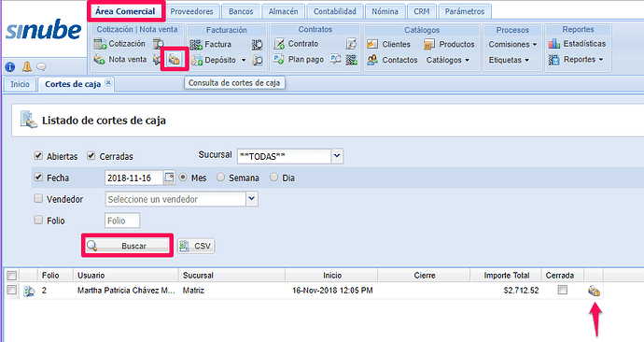Switch to the Nómina tab
This screenshot has width=644, height=342.
pos(385,11)
